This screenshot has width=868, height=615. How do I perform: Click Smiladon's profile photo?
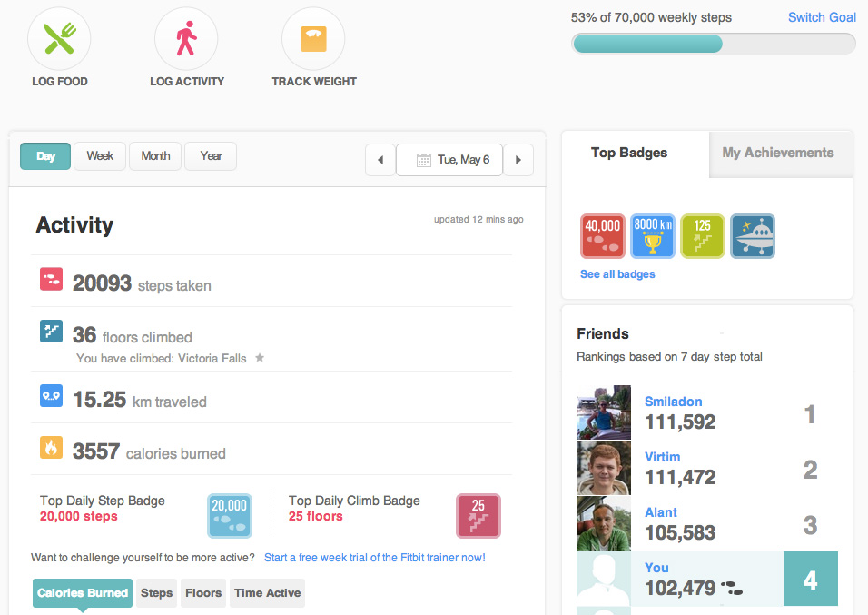[x=604, y=412]
